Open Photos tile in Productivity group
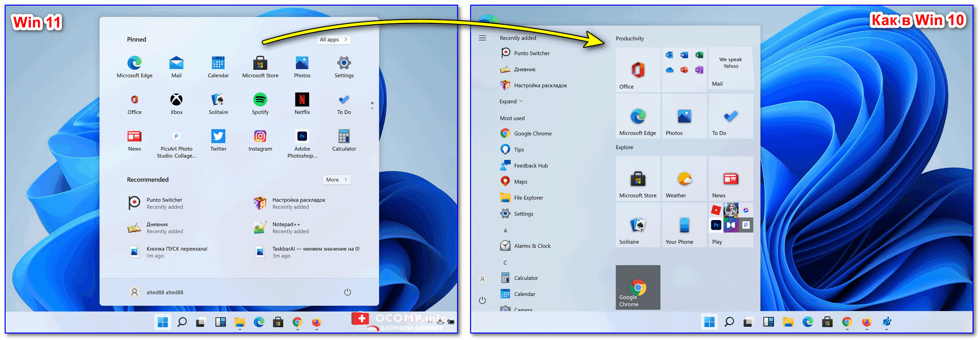Screen dimensions: 980x340 click(x=685, y=116)
